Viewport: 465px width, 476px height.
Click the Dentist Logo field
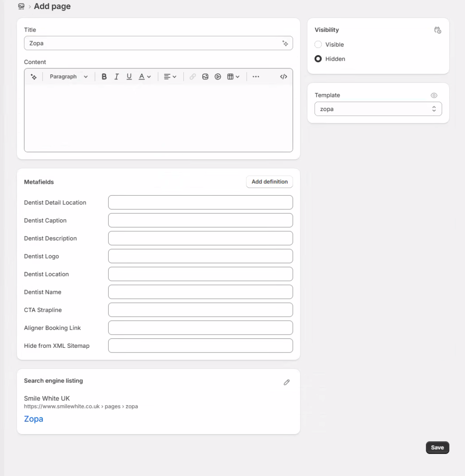200,256
